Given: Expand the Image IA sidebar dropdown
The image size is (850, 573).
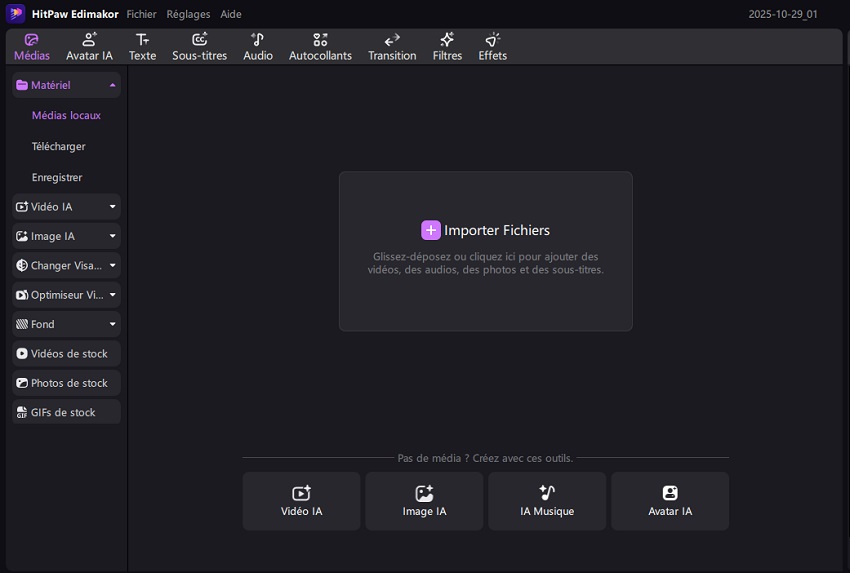Looking at the screenshot, I should (x=112, y=237).
